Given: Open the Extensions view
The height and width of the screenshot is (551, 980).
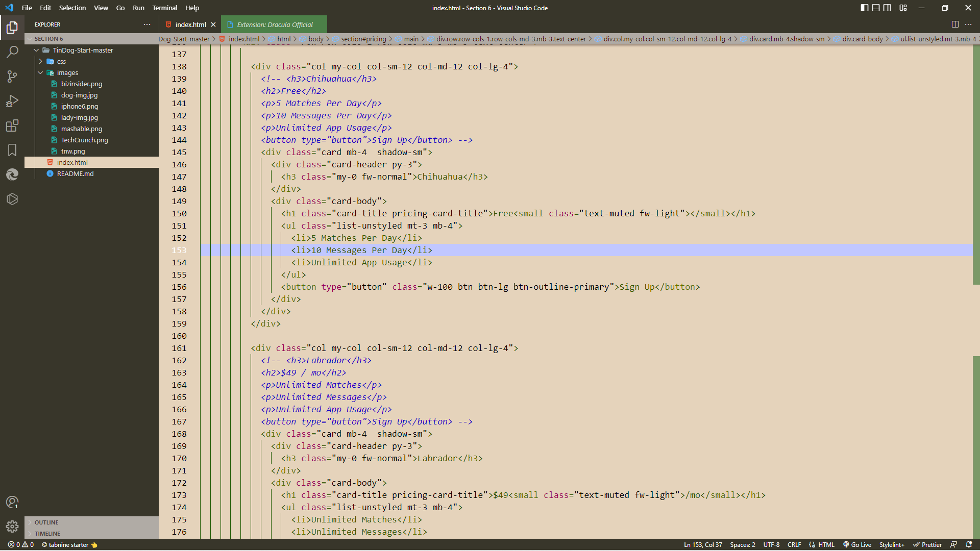Looking at the screenshot, I should (x=12, y=126).
